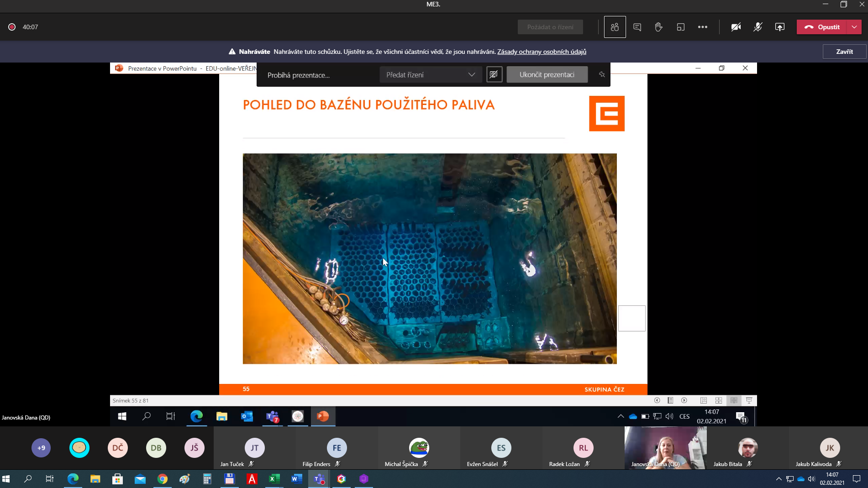The width and height of the screenshot is (868, 488).
Task: Click Ukončit prezentaci to stop sharing
Action: tap(547, 74)
